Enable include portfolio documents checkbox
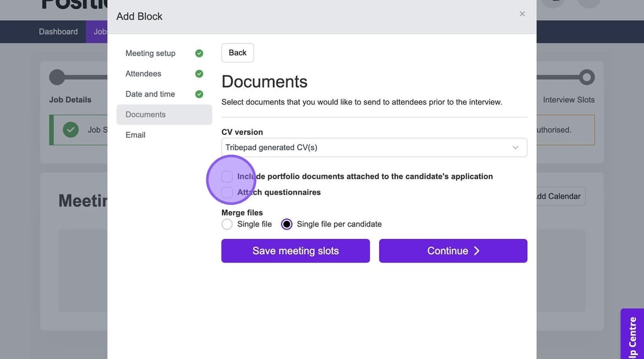 click(227, 177)
